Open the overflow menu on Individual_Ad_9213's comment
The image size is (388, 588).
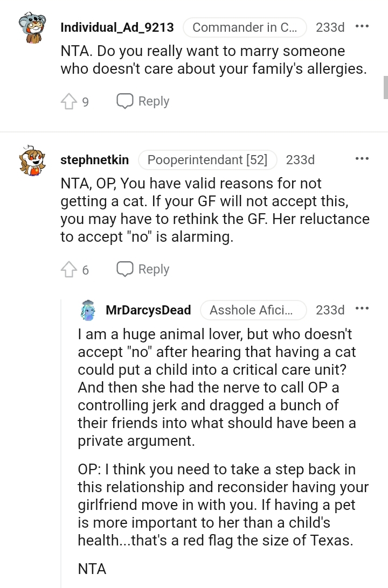pyautogui.click(x=363, y=27)
